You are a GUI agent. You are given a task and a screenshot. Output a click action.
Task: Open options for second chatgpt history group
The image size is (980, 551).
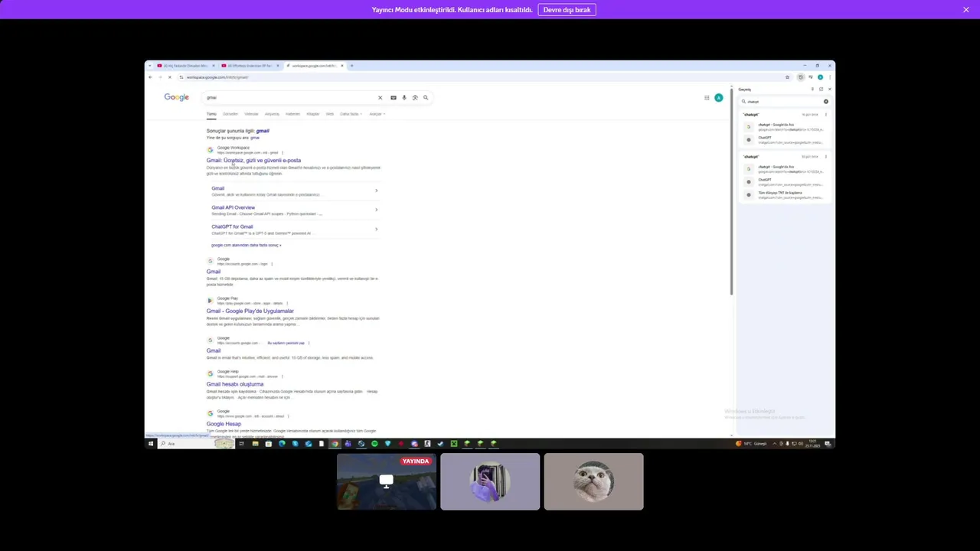(825, 157)
